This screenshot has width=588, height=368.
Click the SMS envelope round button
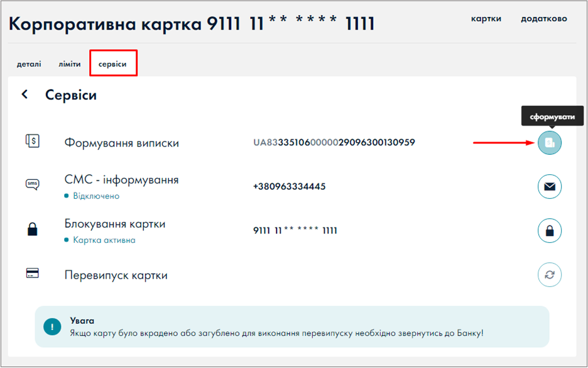coord(550,187)
